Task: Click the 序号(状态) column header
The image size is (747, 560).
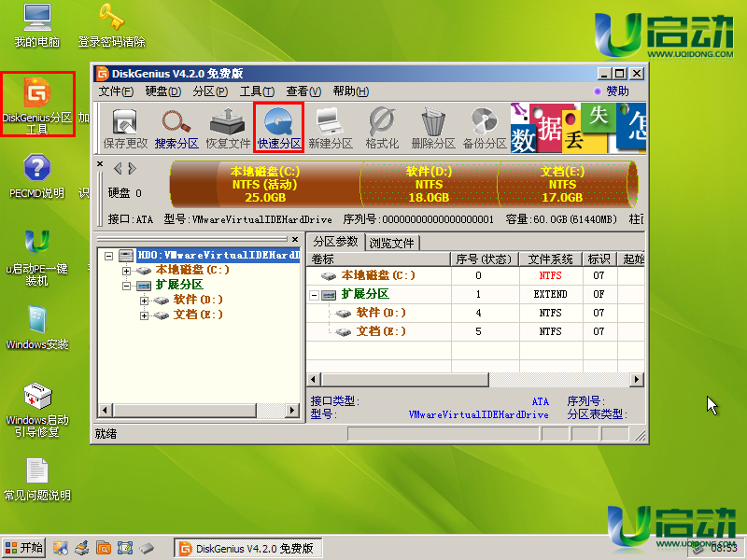Action: coord(485,259)
